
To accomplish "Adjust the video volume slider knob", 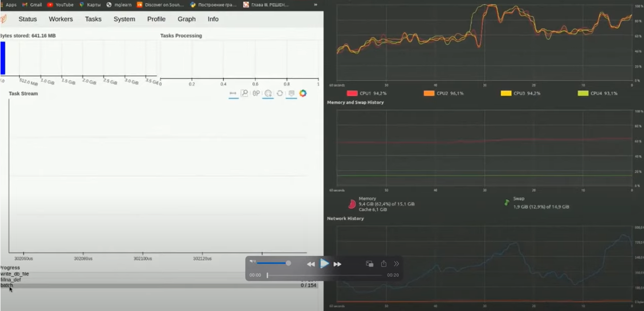I will pos(288,263).
